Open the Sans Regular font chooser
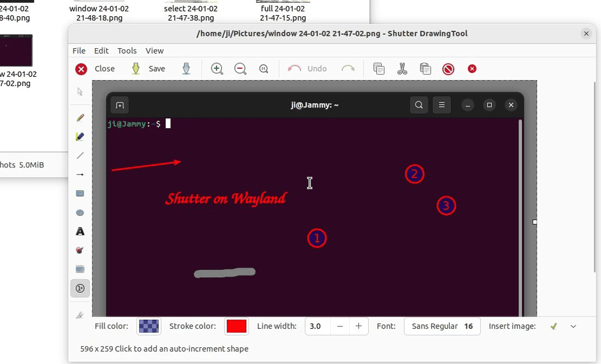Image resolution: width=601 pixels, height=364 pixels. pyautogui.click(x=442, y=326)
